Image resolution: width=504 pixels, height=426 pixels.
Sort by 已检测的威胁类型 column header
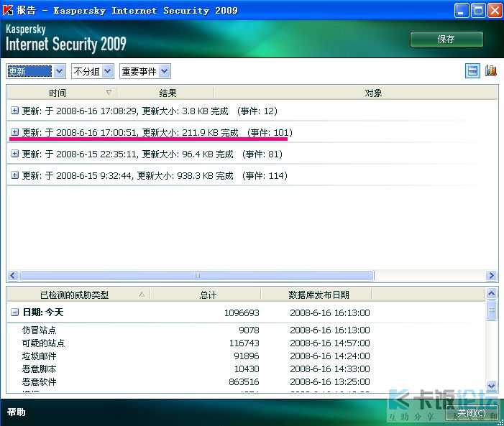pos(78,295)
